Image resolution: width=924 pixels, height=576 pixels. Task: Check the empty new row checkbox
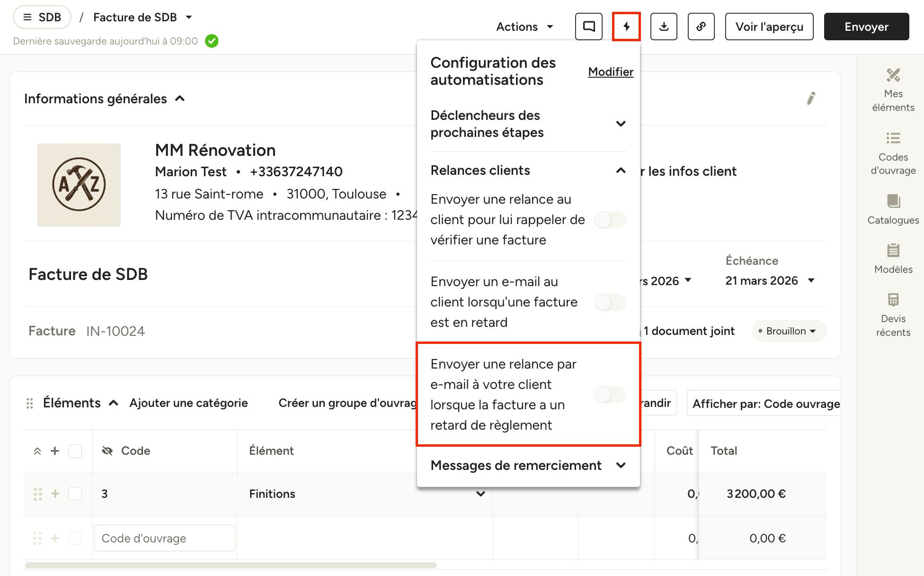pyautogui.click(x=75, y=538)
